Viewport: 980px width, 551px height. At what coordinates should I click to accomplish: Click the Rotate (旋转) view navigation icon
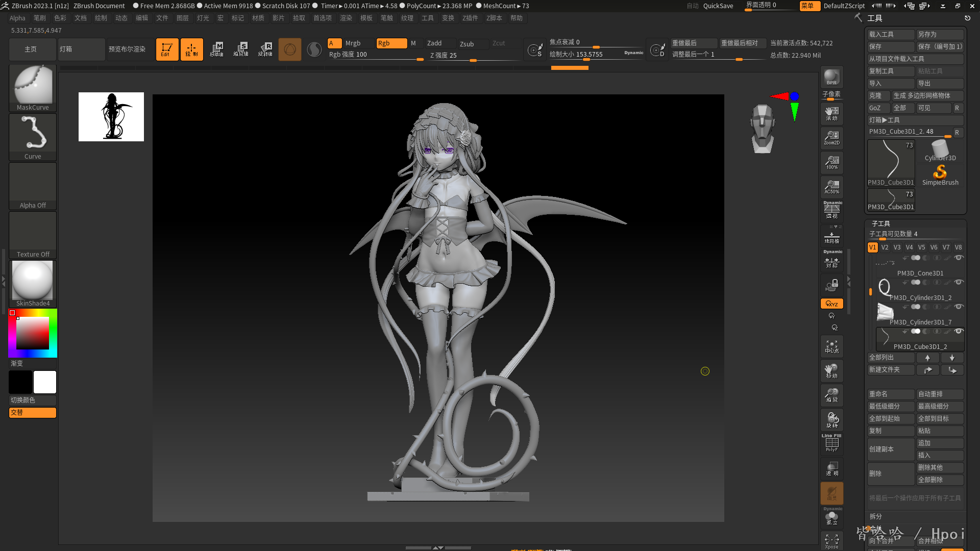(831, 420)
